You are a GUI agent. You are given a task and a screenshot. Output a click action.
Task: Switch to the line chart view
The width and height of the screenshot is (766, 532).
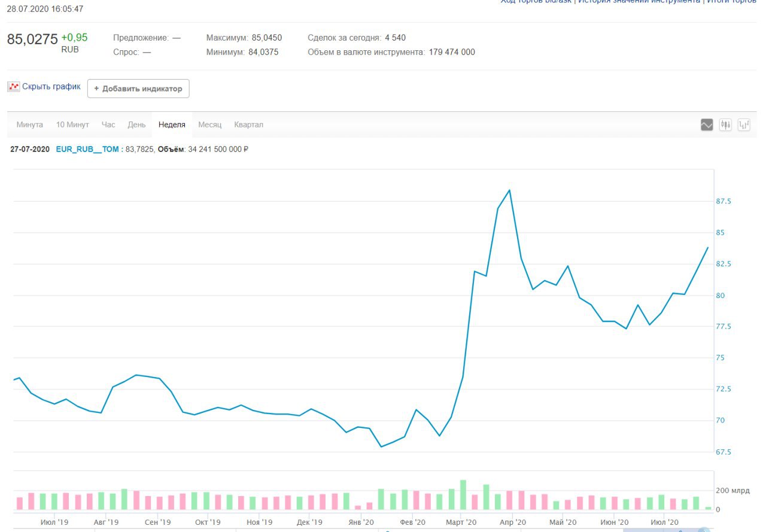tap(707, 125)
